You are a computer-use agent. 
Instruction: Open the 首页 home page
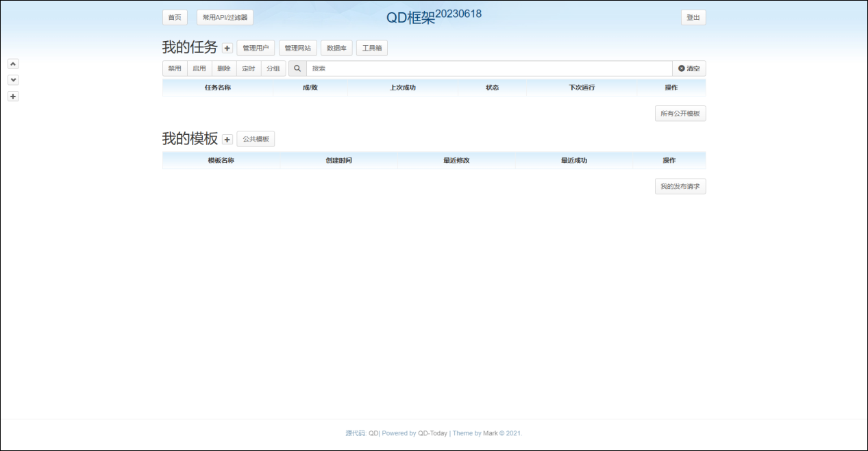(x=175, y=18)
